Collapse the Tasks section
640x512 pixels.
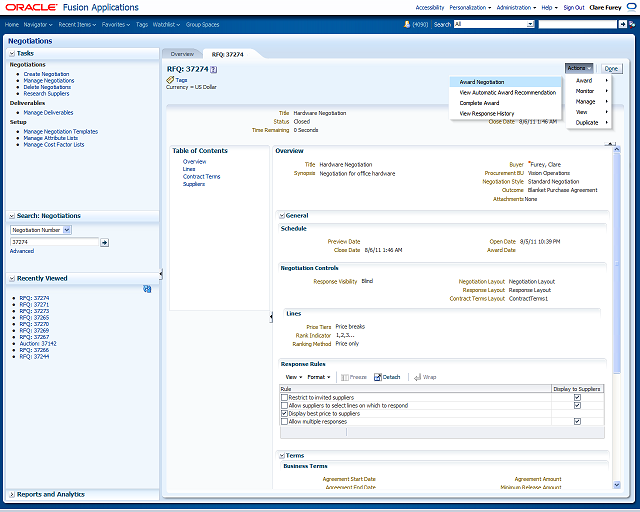[x=12, y=53]
